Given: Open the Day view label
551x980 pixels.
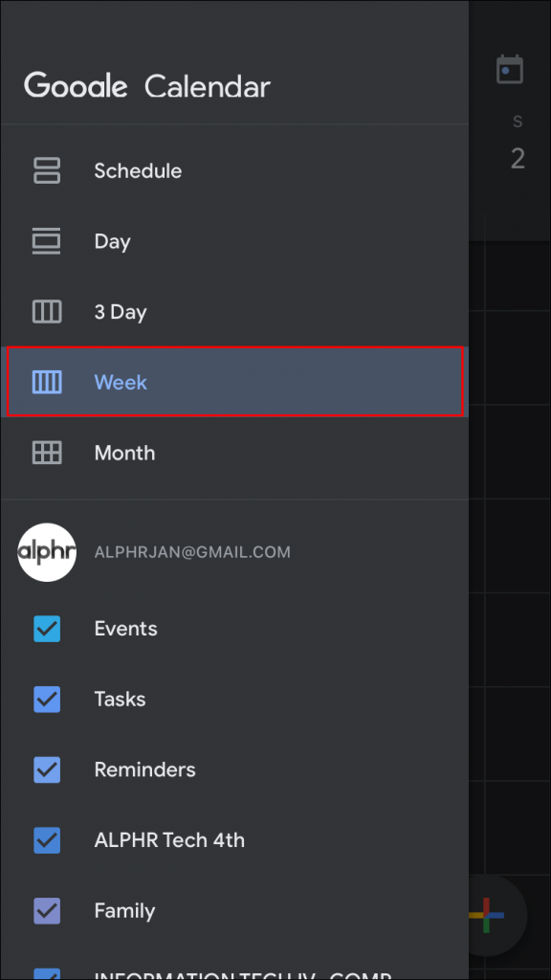Looking at the screenshot, I should pos(113,242).
